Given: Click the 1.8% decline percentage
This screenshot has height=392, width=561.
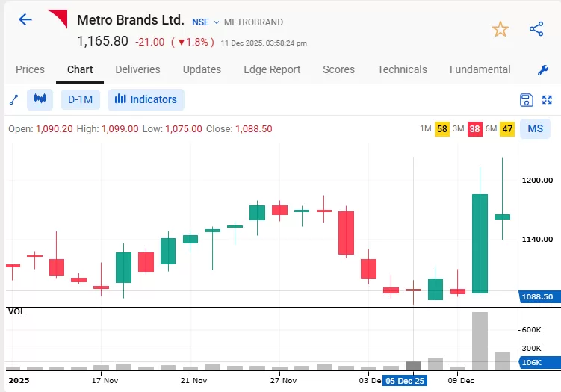Looking at the screenshot, I should 193,43.
